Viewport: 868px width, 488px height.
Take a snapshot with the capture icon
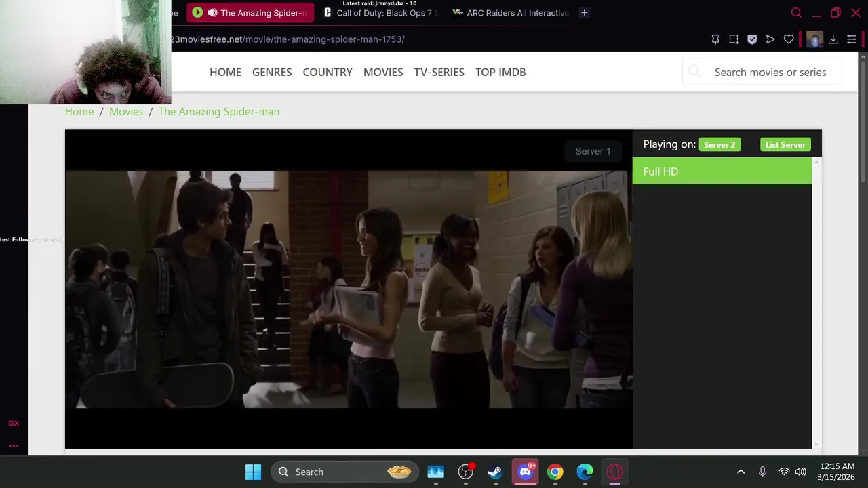pos(734,39)
